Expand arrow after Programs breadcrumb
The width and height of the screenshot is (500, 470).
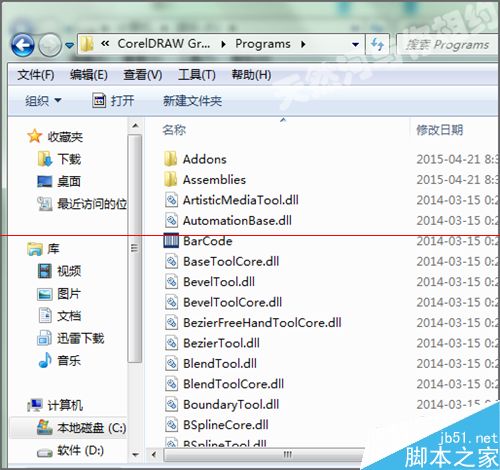(303, 44)
